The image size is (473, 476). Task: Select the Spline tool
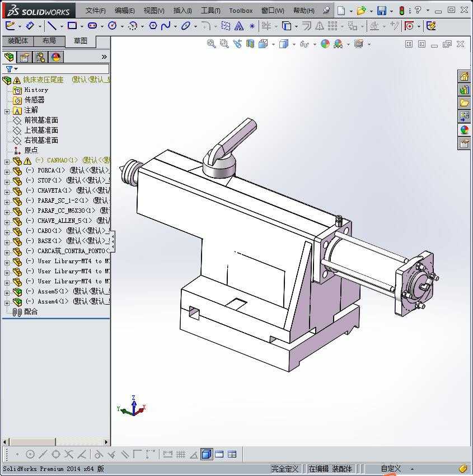tap(166, 26)
